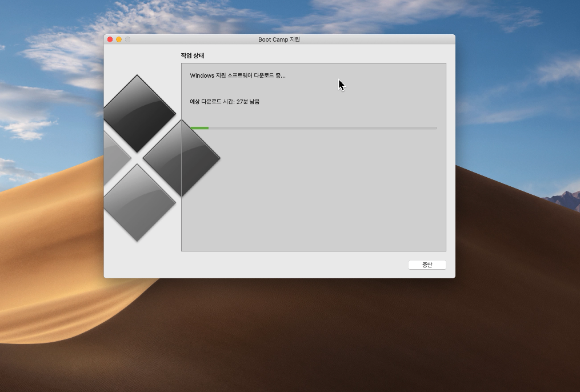
Task: Click the 'Windows 지원 소프트웨어 다운로드 중...' text
Action: click(x=238, y=75)
